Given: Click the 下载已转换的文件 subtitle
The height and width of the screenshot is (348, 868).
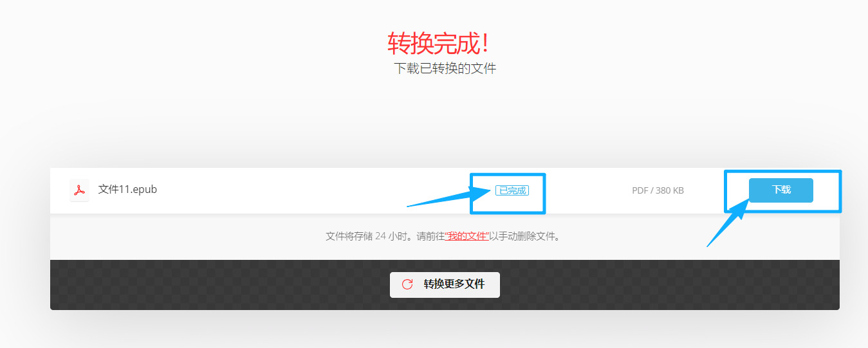Looking at the screenshot, I should pyautogui.click(x=445, y=68).
